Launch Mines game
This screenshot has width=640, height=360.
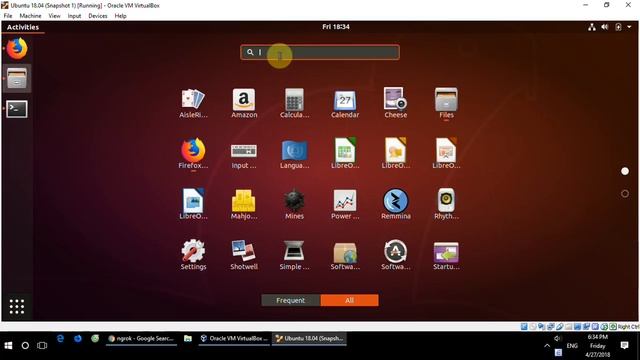coord(294,204)
